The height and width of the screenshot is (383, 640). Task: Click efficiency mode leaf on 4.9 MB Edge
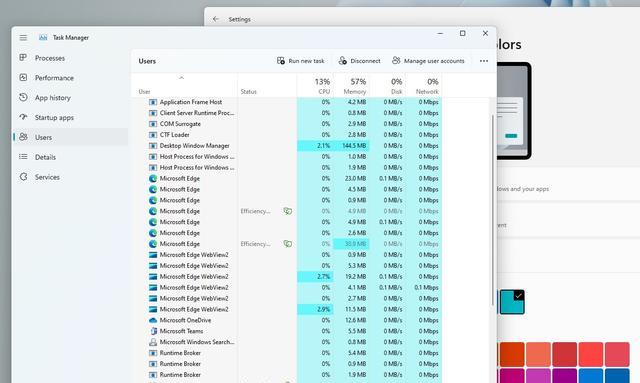point(288,211)
